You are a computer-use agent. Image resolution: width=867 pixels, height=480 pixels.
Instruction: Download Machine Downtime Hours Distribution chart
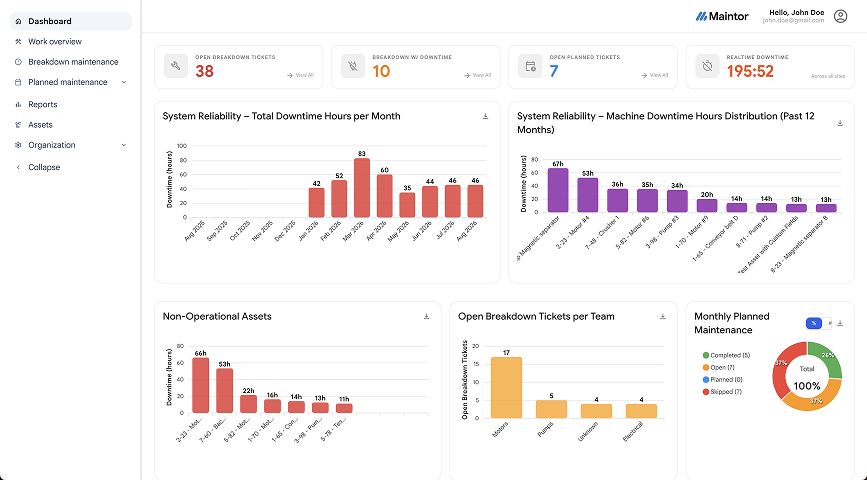840,123
